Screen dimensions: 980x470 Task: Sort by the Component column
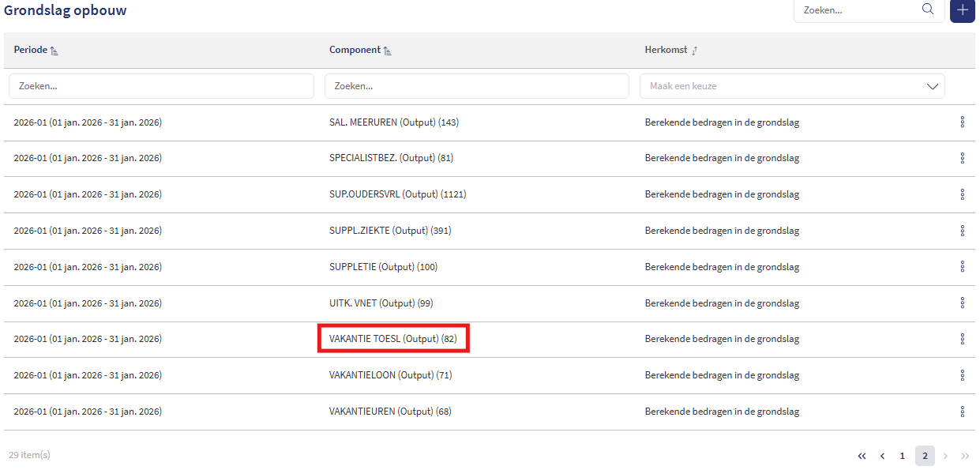pyautogui.click(x=361, y=50)
